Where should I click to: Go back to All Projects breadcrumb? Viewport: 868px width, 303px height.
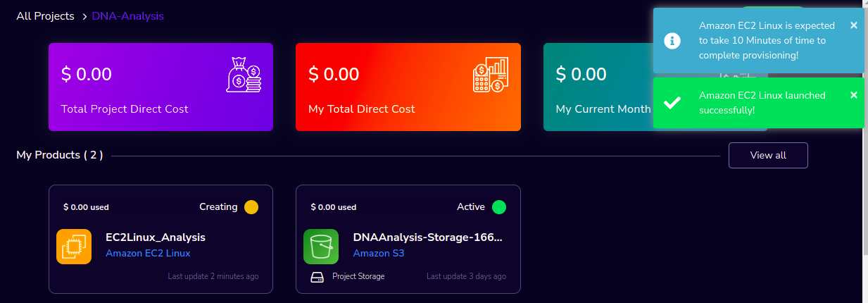45,16
